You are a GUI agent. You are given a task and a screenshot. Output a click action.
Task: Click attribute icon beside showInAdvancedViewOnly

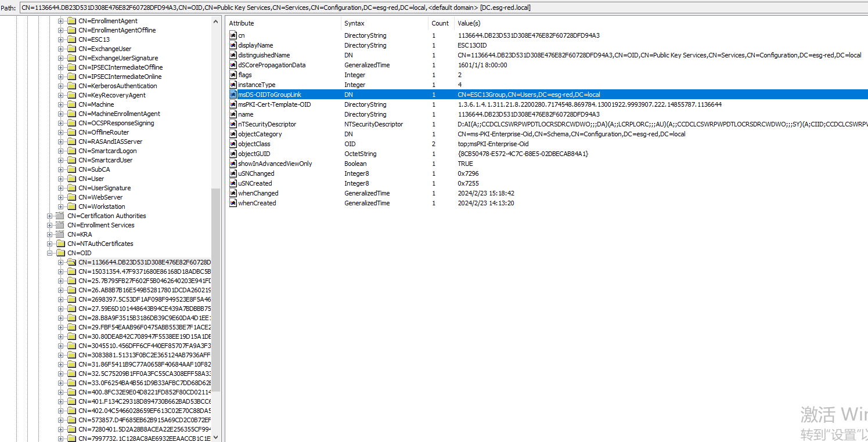pos(233,164)
